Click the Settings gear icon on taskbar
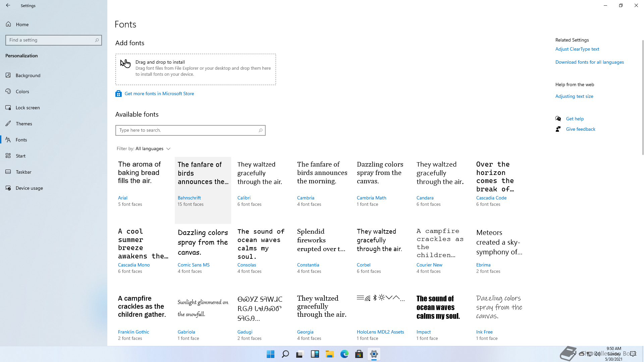 pos(374,354)
